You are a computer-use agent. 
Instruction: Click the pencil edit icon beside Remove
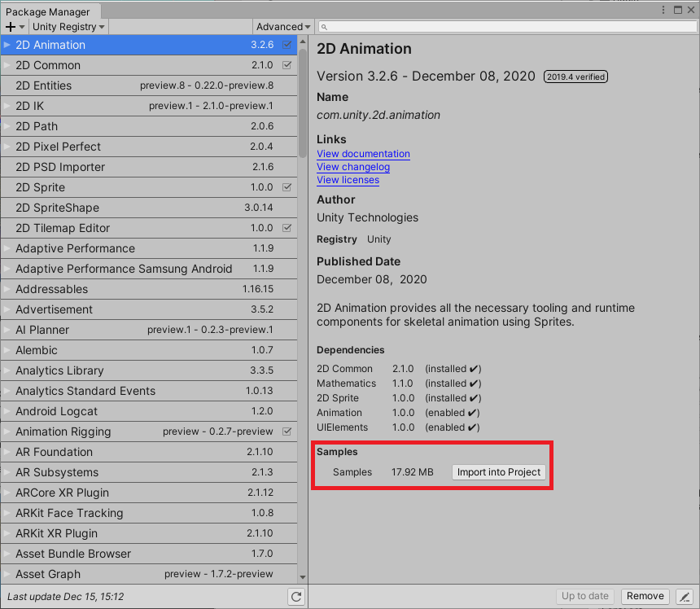pyautogui.click(x=685, y=597)
